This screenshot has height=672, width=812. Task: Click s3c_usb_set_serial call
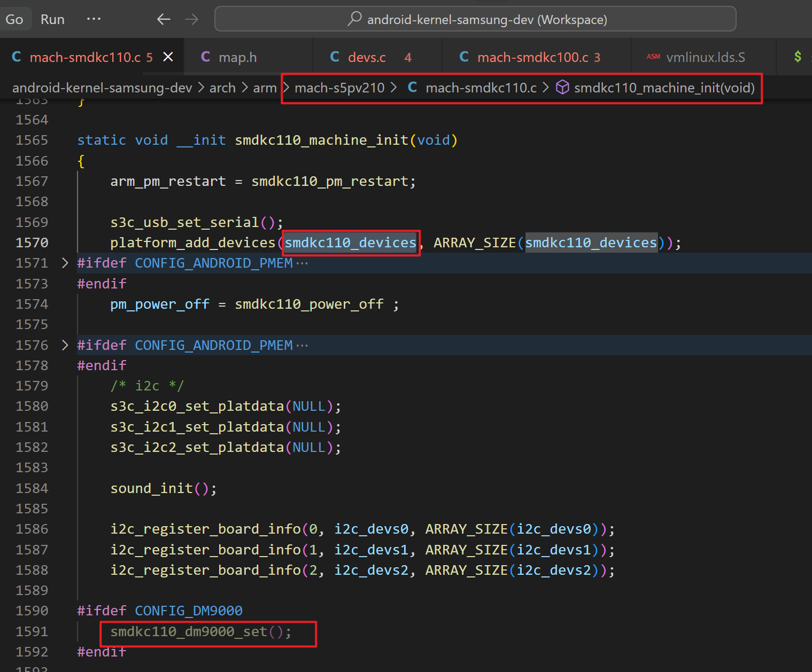(184, 222)
